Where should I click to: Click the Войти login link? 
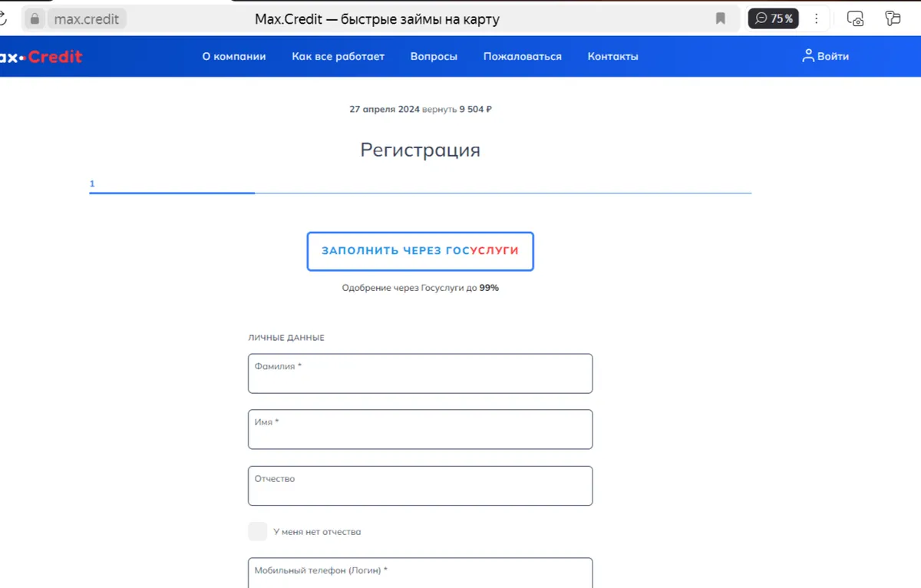[833, 56]
